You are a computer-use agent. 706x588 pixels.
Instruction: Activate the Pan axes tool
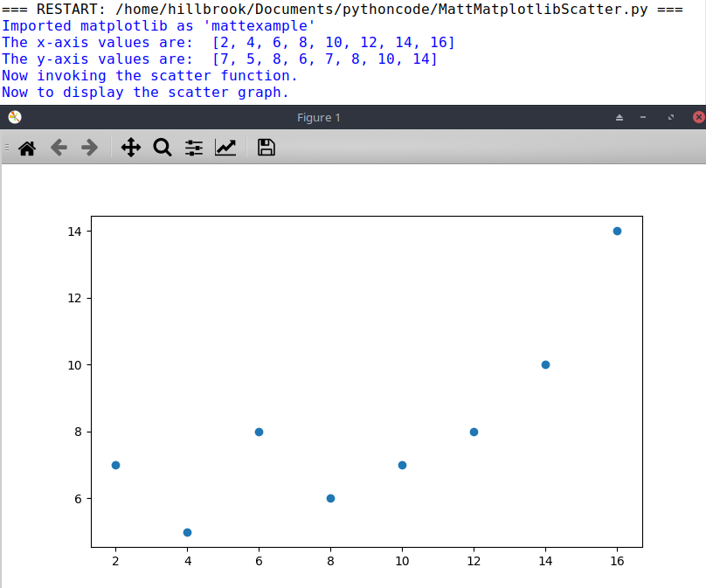click(x=131, y=148)
